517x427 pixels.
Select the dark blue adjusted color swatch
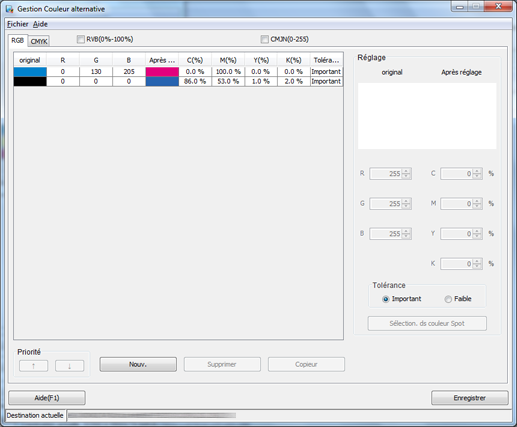(162, 81)
